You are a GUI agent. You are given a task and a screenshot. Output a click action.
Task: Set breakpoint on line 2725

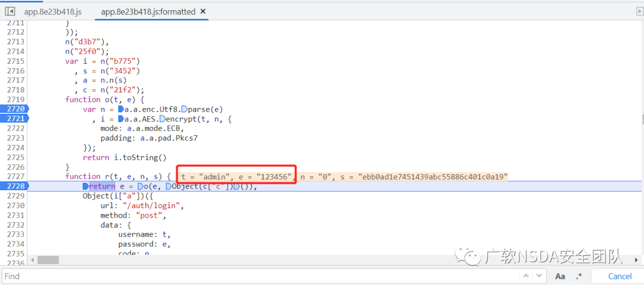(16, 157)
